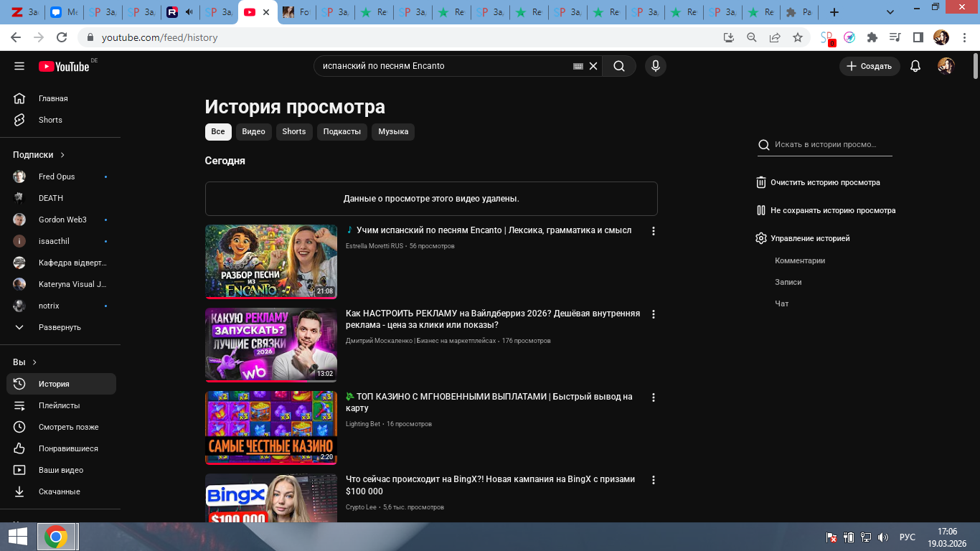Click the Chrome address bar URL
Screen dimensions: 980x551
point(159,37)
